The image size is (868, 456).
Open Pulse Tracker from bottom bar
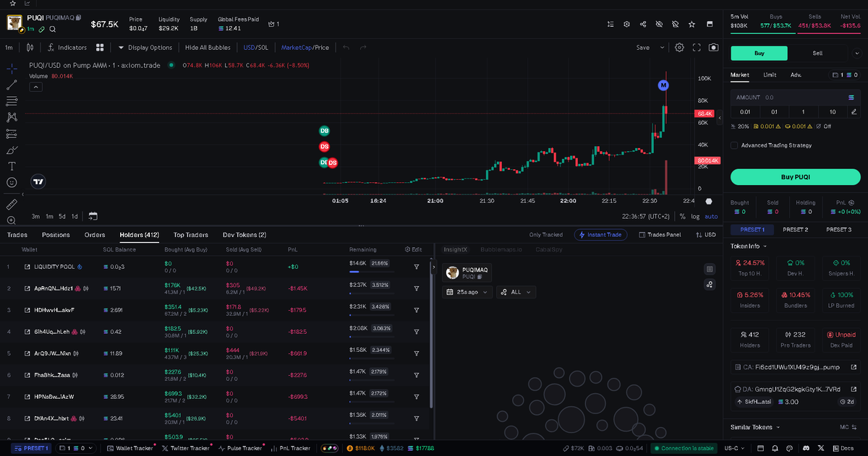239,448
